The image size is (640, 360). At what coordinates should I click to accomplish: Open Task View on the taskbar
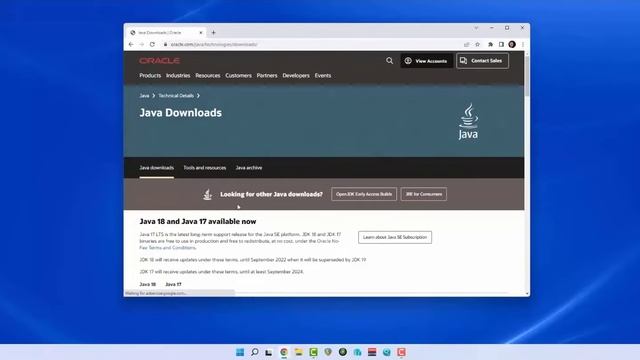[x=269, y=352]
